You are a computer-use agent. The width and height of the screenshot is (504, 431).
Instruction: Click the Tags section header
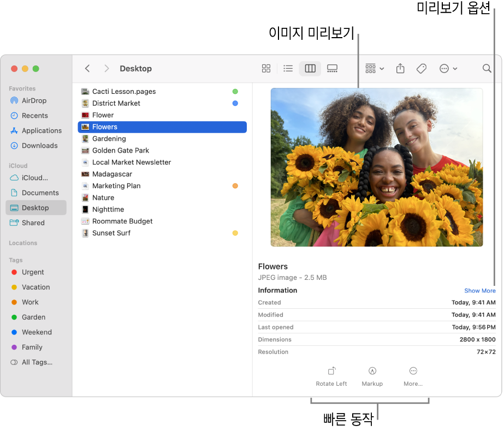click(x=16, y=260)
